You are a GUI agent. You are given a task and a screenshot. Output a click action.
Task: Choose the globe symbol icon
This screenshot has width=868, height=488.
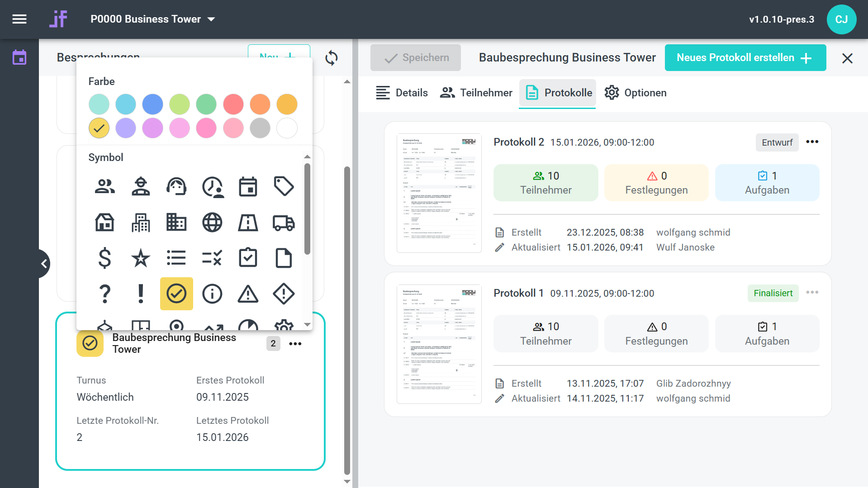click(212, 223)
